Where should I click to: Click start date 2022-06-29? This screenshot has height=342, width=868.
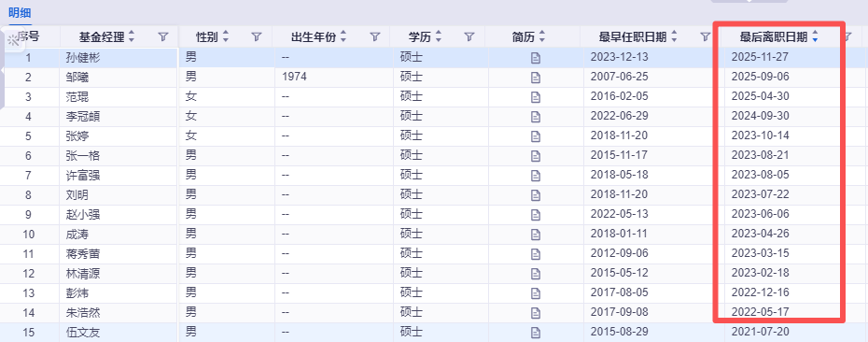click(x=620, y=116)
